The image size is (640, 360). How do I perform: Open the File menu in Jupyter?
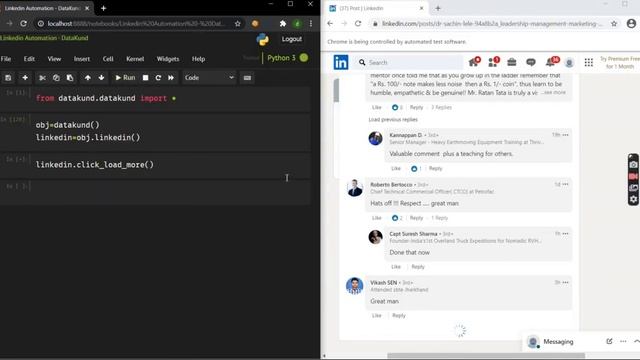point(6,59)
